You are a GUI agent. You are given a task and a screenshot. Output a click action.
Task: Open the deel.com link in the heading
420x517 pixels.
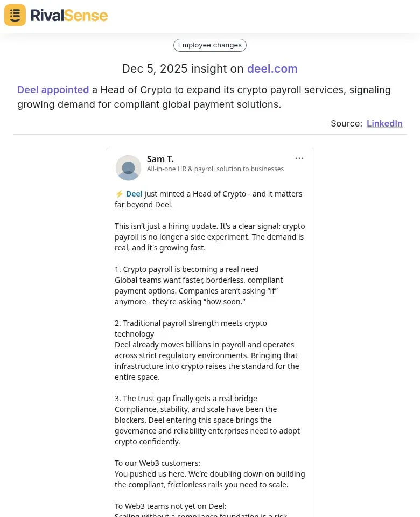pos(272,68)
